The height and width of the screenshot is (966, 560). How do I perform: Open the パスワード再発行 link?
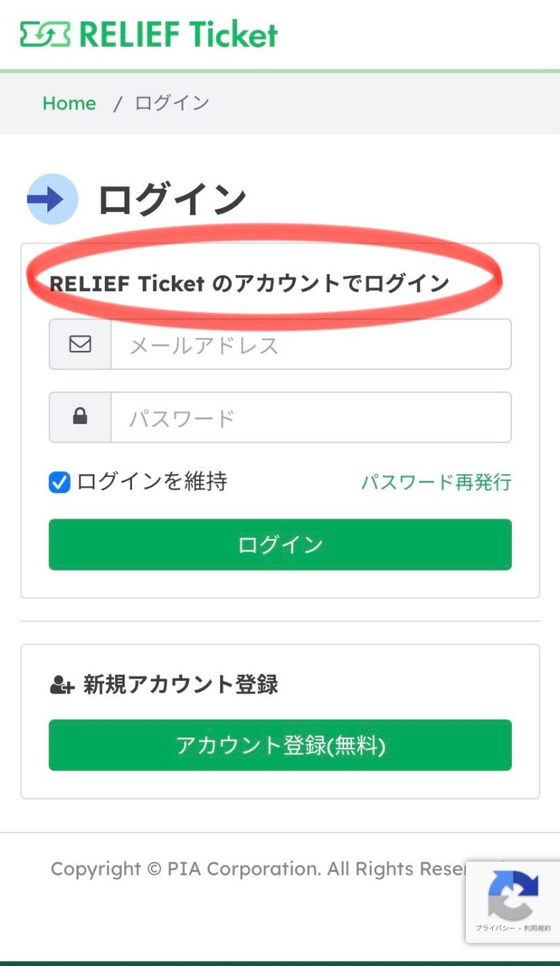pos(436,482)
